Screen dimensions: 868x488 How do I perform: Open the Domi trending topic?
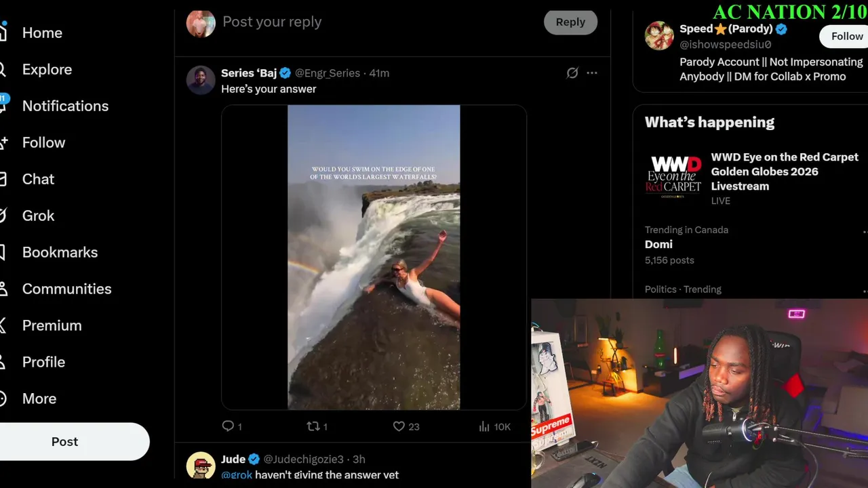[658, 244]
